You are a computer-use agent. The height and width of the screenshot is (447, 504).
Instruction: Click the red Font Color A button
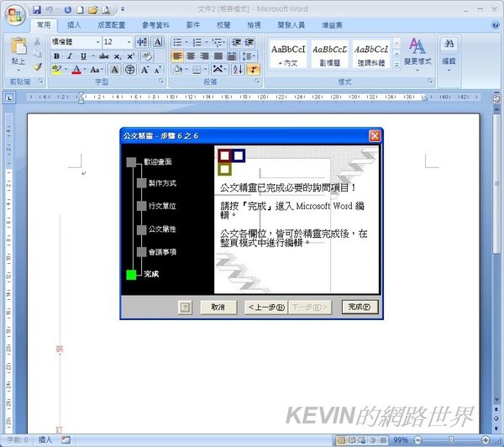76,70
